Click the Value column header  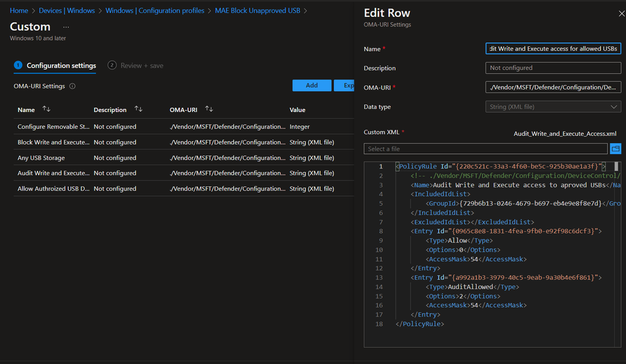tap(298, 110)
